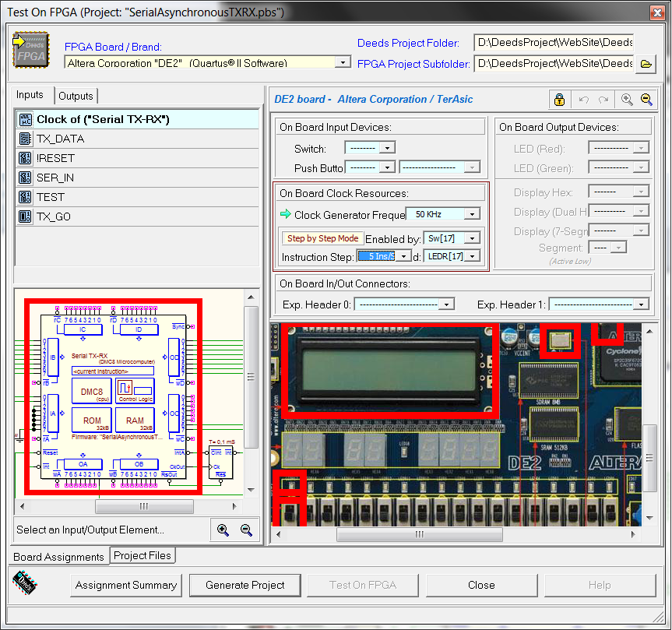Select the TEST input row

(137, 197)
